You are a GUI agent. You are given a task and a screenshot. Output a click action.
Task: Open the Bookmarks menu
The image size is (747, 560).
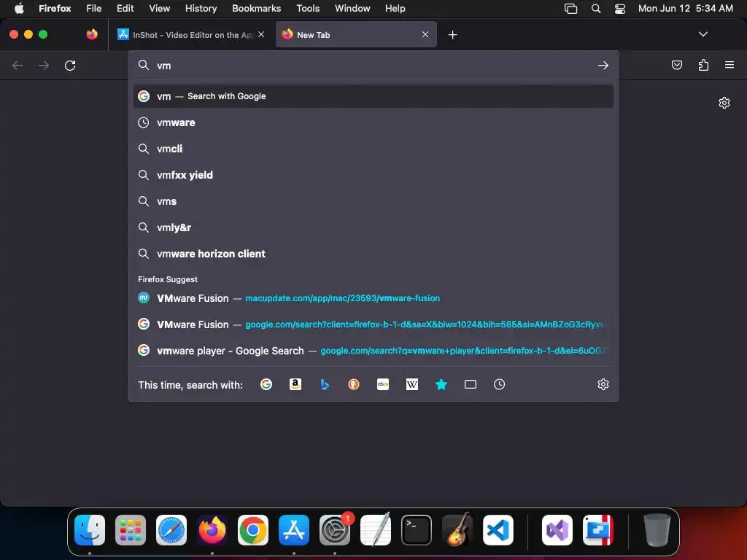(x=256, y=8)
